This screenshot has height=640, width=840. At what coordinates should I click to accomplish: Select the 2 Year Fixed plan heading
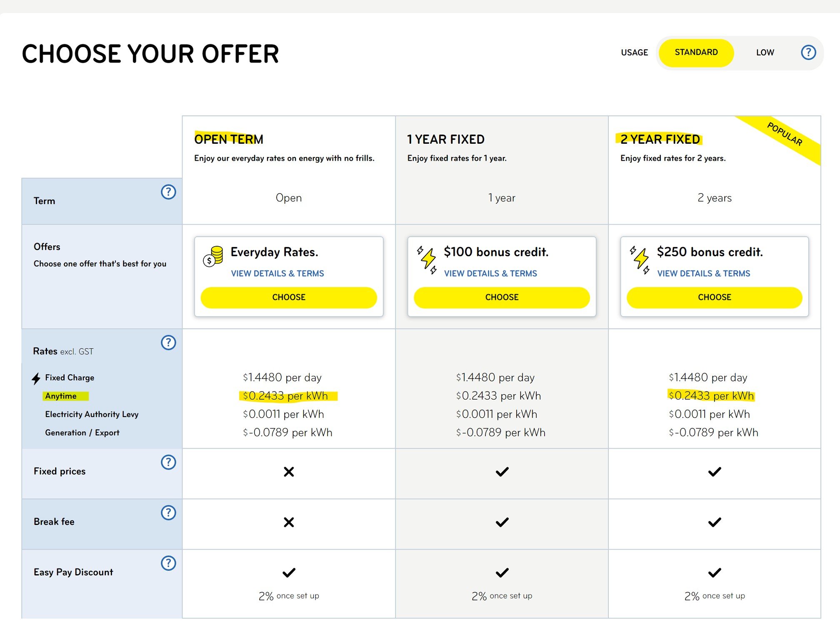pos(660,139)
